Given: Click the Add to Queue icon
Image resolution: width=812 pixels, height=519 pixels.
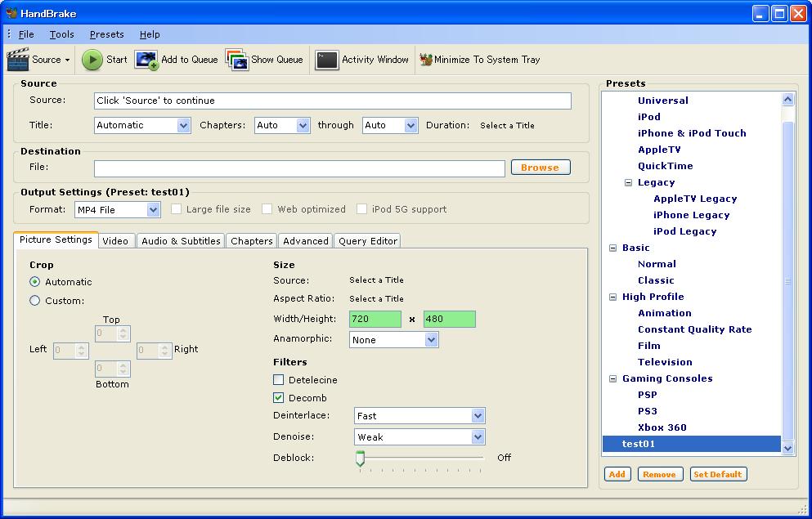Looking at the screenshot, I should click(x=146, y=60).
